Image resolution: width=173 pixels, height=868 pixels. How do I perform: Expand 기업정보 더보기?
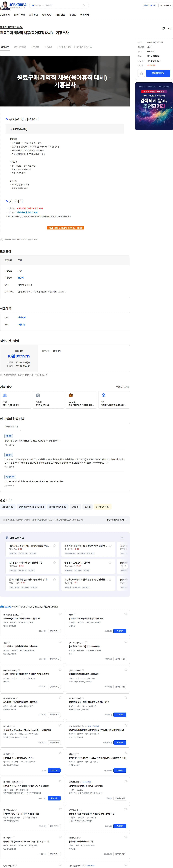click(122, 387)
